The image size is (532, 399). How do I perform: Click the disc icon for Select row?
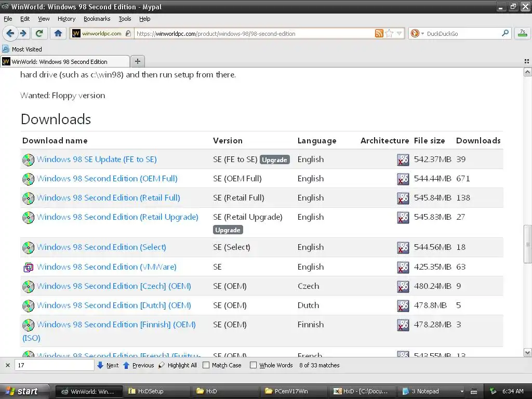click(x=28, y=248)
